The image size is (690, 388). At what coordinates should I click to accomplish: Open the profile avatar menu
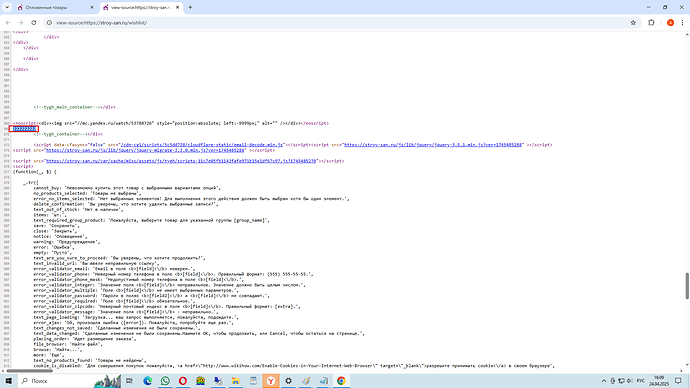coord(670,22)
